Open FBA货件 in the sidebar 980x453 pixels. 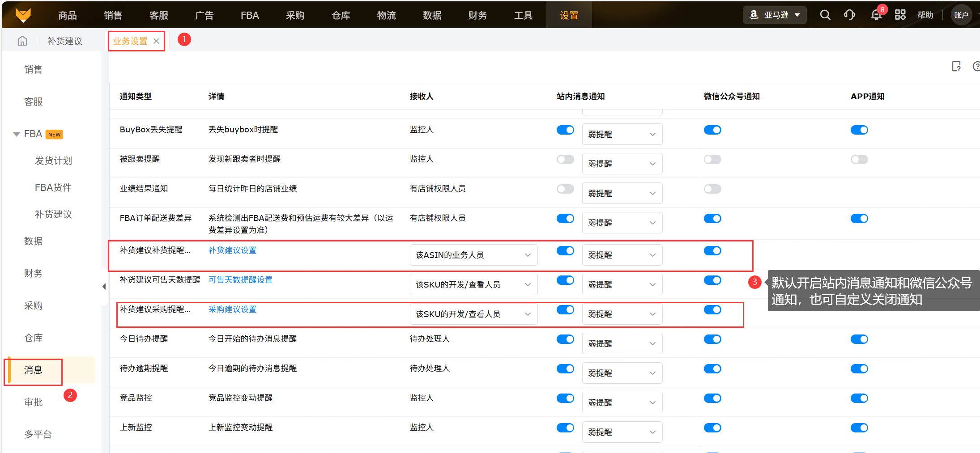click(53, 187)
